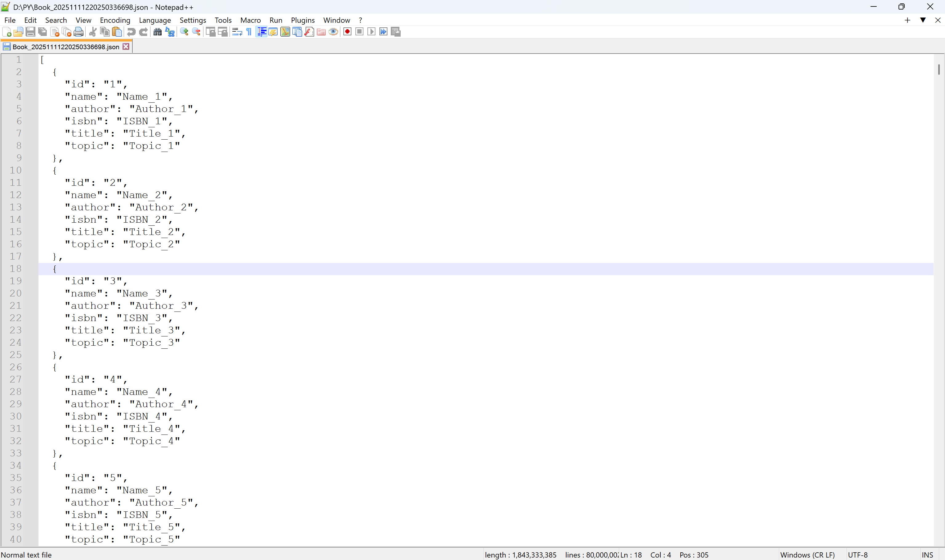
Task: Click the New file toolbar icon
Action: coord(7,32)
